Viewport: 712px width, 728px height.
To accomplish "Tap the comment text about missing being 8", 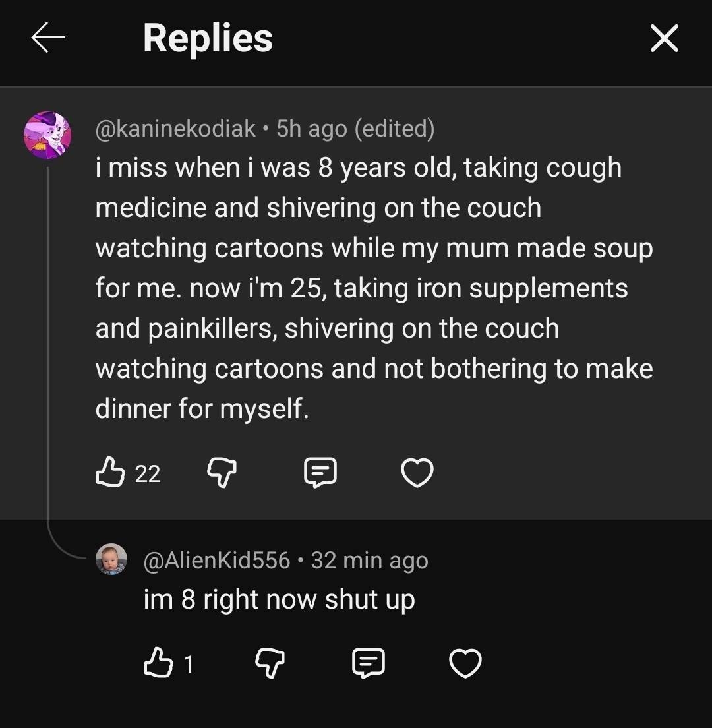I will pyautogui.click(x=374, y=288).
